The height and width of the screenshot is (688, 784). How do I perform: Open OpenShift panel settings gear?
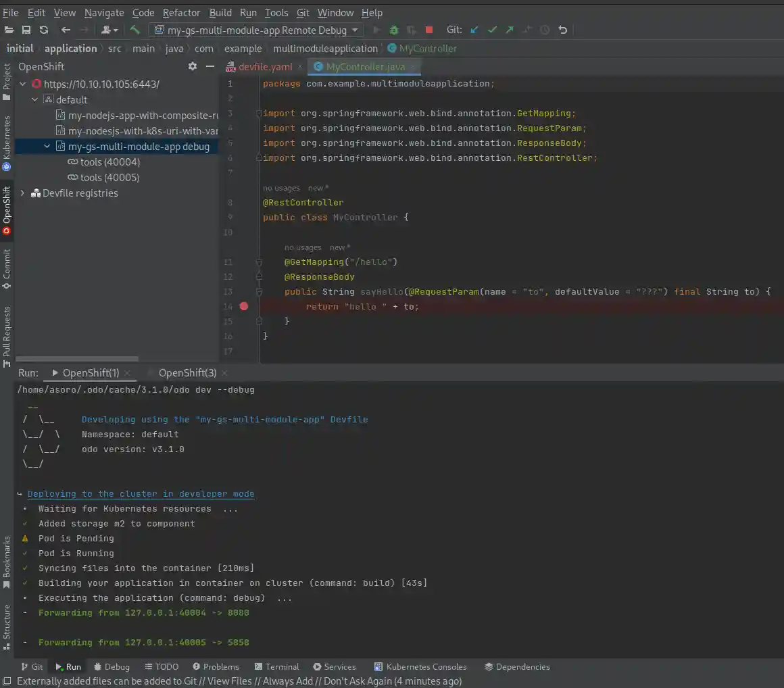[x=193, y=66]
